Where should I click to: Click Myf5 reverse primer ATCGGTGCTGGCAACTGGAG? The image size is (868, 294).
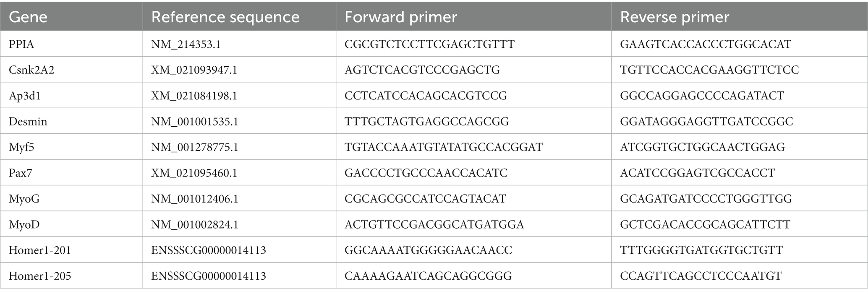[702, 147]
